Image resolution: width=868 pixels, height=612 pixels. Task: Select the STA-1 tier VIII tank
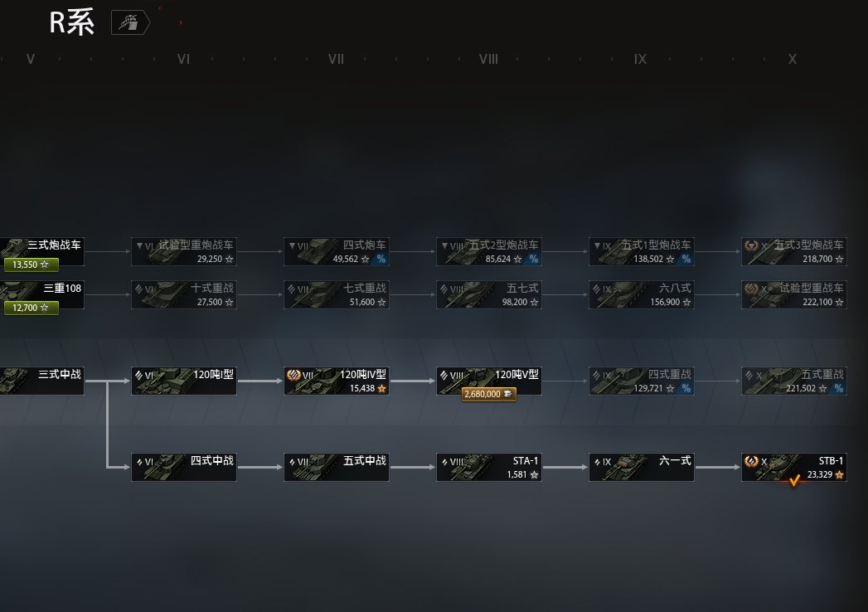pyautogui.click(x=489, y=468)
